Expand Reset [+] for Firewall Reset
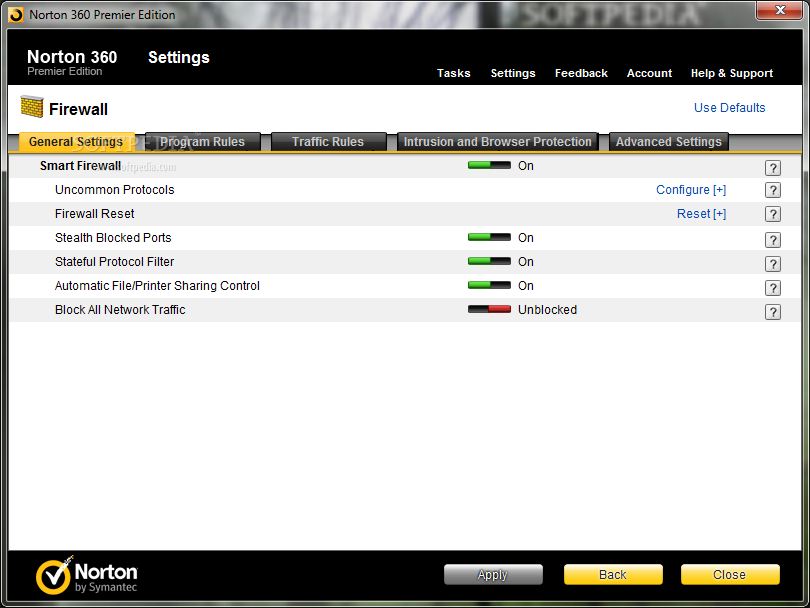Image resolution: width=810 pixels, height=608 pixels. pos(701,213)
